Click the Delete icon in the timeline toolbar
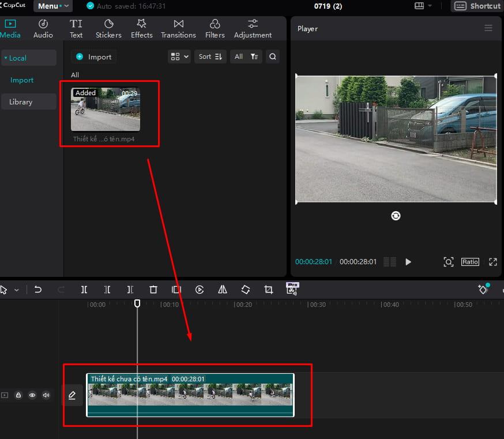The image size is (504, 439). click(x=153, y=290)
